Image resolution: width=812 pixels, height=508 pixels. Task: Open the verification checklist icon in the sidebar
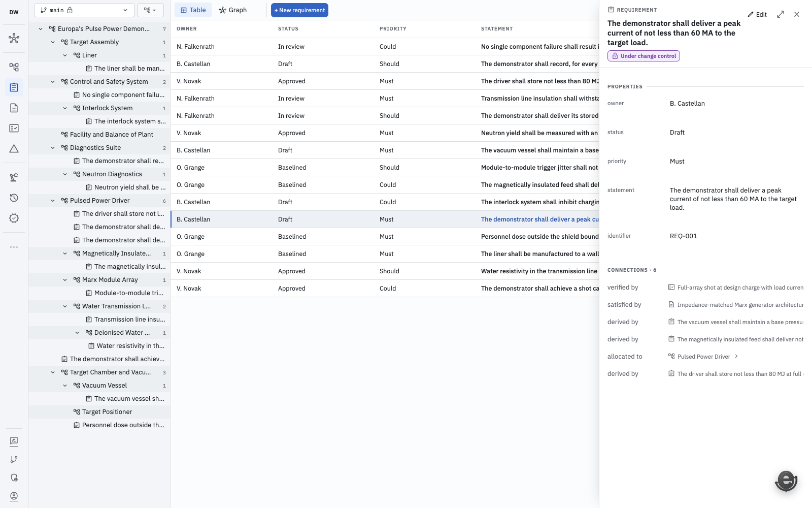click(x=14, y=128)
